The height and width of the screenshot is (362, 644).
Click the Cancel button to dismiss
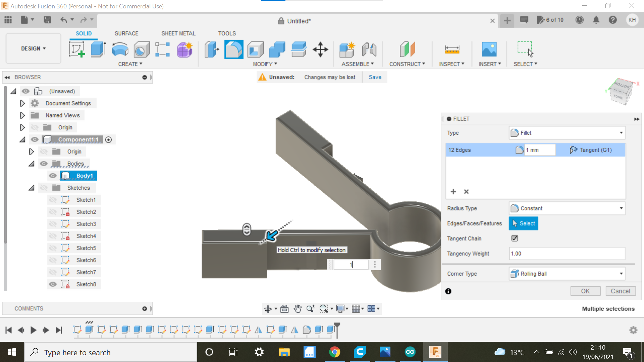pos(619,291)
